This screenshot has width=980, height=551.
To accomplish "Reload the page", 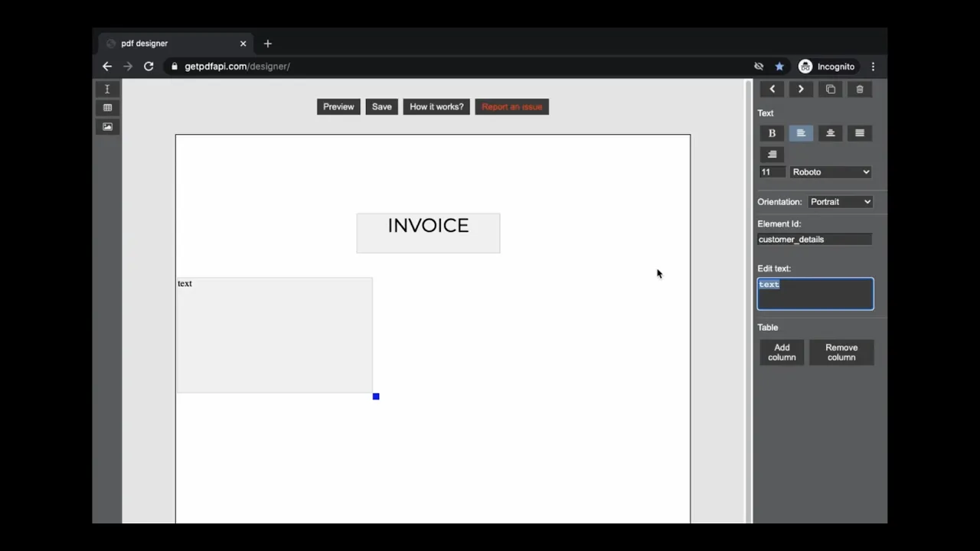I will [149, 67].
